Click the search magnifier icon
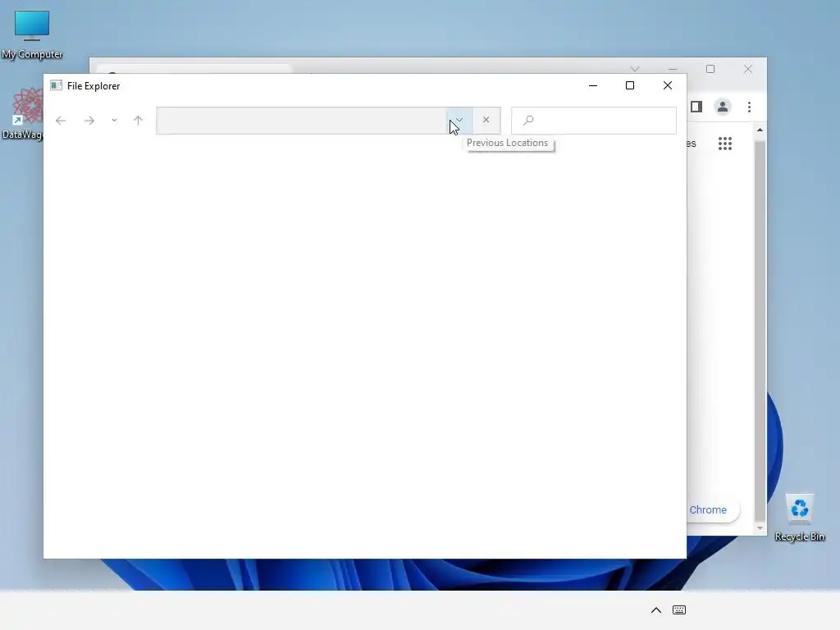The height and width of the screenshot is (630, 840). click(x=528, y=121)
